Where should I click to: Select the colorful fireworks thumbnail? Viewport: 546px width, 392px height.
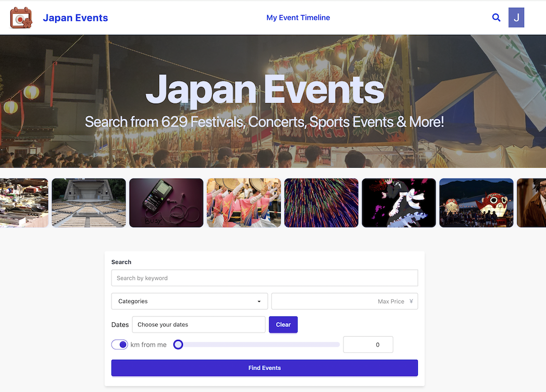pos(321,203)
